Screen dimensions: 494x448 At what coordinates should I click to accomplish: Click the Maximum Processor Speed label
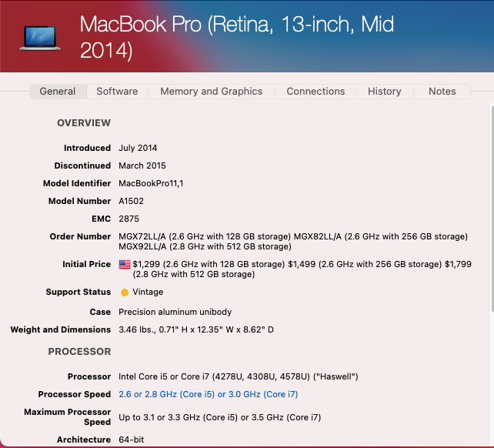point(68,417)
